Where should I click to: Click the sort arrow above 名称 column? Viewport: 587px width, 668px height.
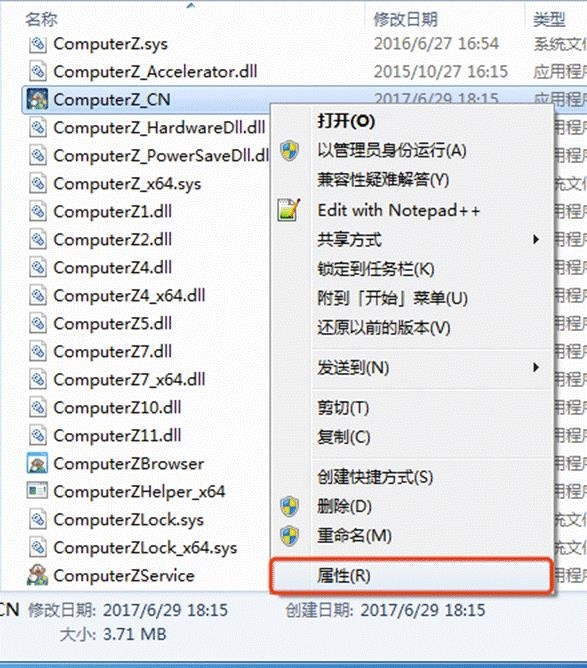[191, 6]
